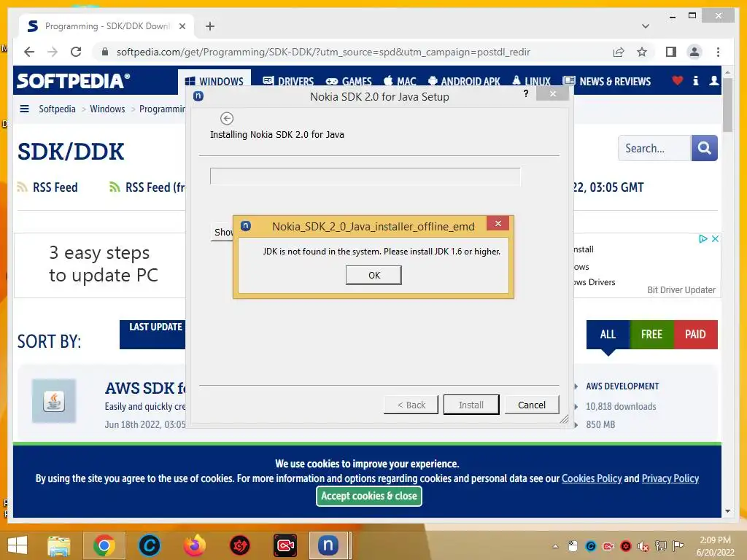Open the Windows Start button
This screenshot has width=747, height=560.
point(18,545)
